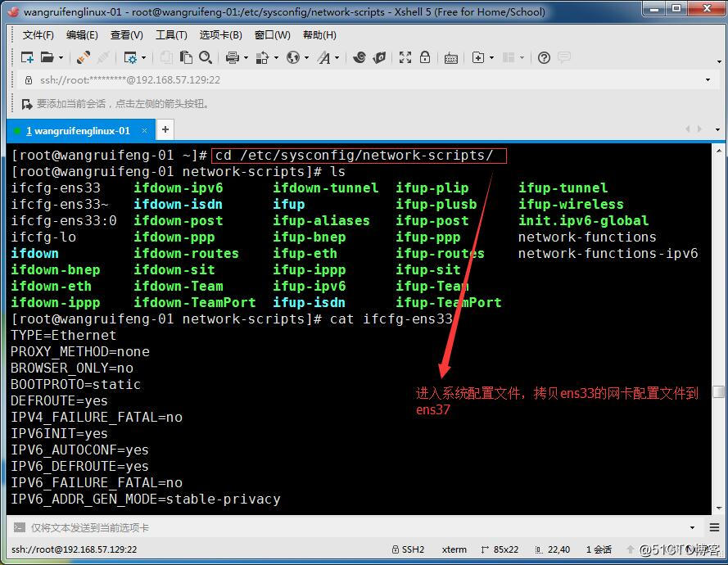Click the Print icon in toolbar

(232, 57)
